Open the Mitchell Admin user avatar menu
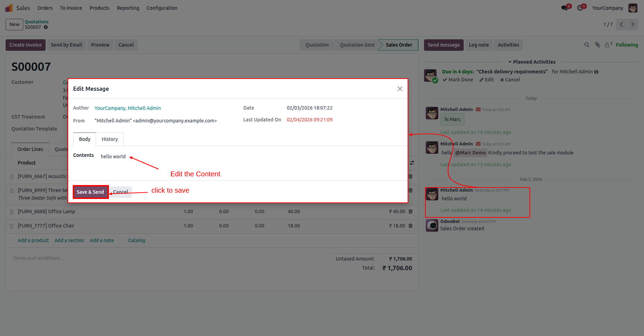The height and width of the screenshot is (336, 644). click(633, 8)
